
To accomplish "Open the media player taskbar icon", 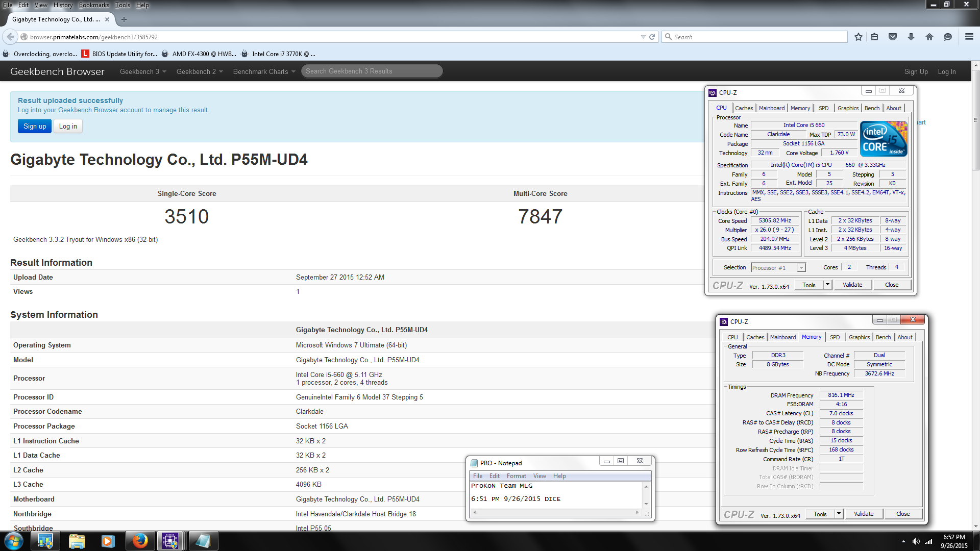I will [108, 541].
